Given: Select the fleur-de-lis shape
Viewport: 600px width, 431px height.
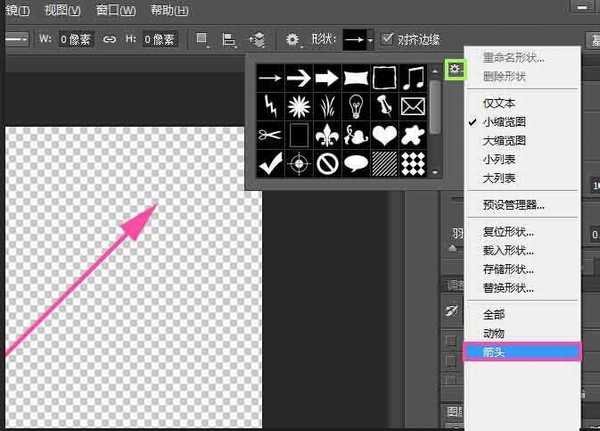Looking at the screenshot, I should (x=327, y=135).
